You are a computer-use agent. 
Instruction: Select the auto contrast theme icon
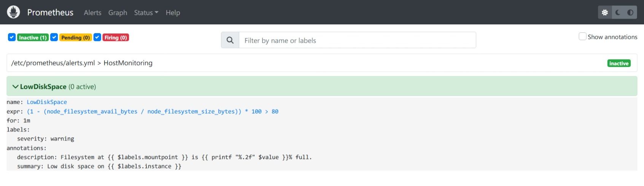(x=630, y=13)
